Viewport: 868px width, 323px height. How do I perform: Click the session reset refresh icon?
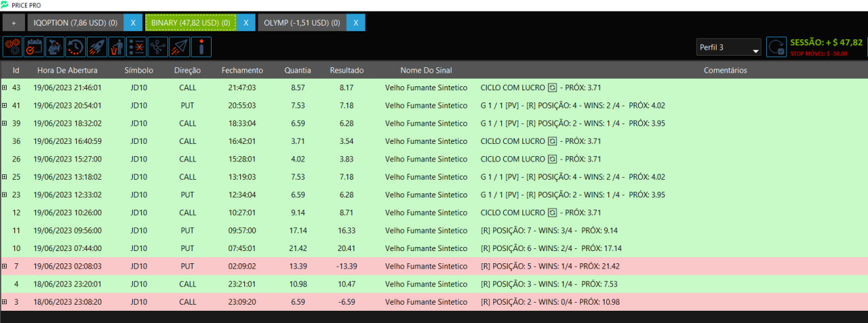(776, 47)
